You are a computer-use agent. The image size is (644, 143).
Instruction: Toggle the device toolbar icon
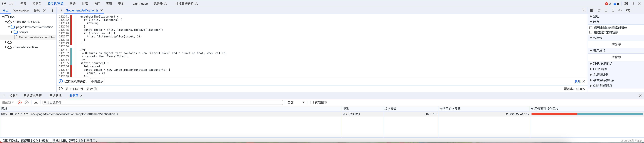click(x=11, y=4)
